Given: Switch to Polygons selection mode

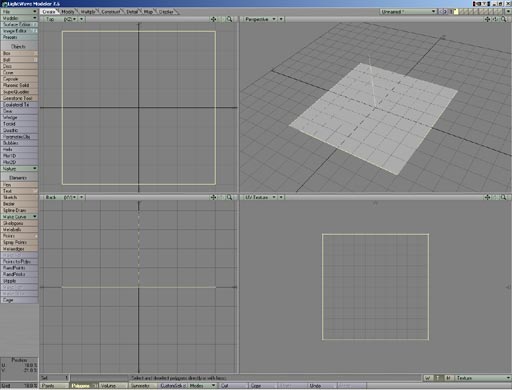Looking at the screenshot, I should [x=84, y=386].
